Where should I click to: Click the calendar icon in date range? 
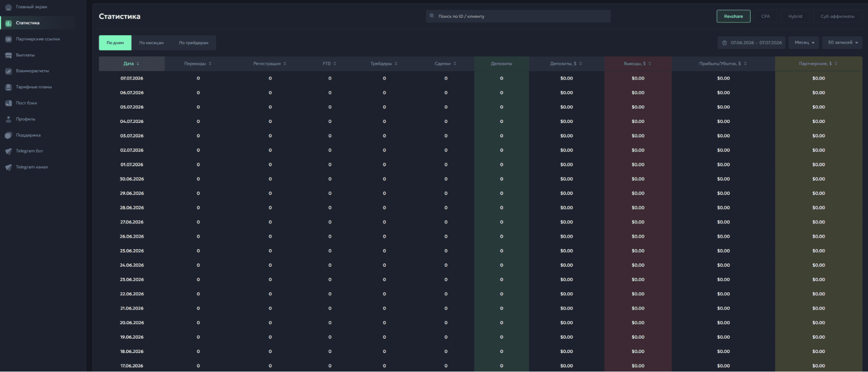click(x=724, y=43)
